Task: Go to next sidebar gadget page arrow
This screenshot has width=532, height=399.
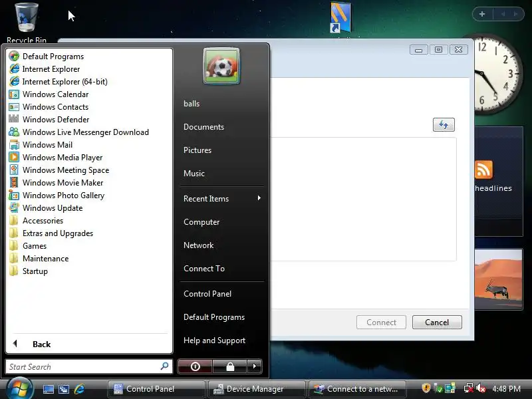Action: pyautogui.click(x=516, y=14)
